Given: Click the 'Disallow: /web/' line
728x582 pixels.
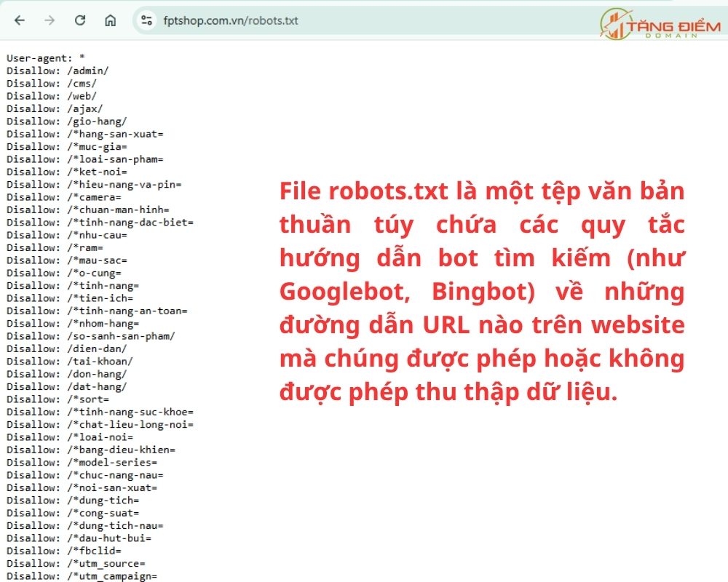Looking at the screenshot, I should (52, 95).
